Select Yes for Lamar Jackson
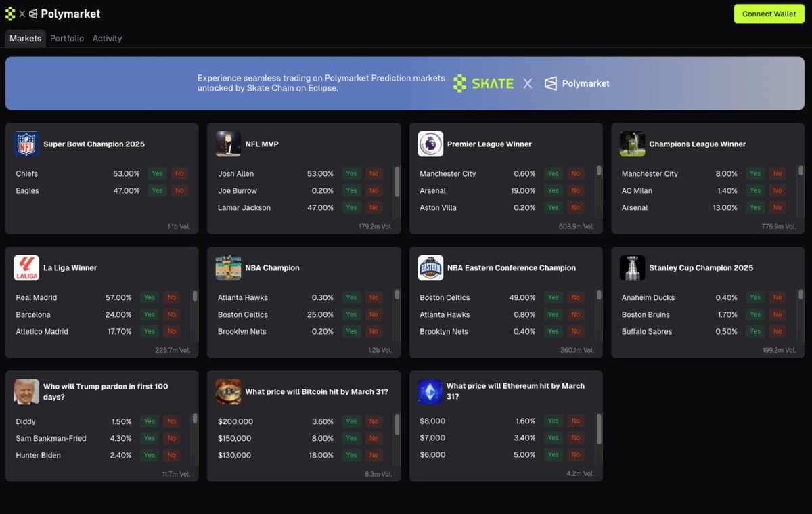The height and width of the screenshot is (514, 812). [x=351, y=207]
